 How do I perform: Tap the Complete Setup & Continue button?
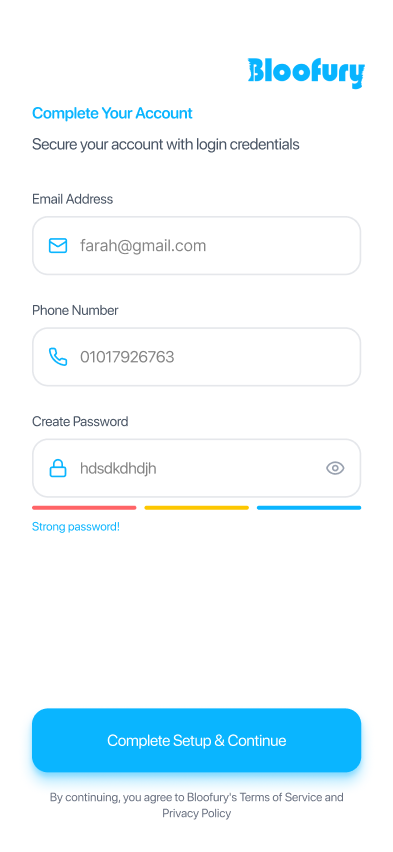coord(196,740)
